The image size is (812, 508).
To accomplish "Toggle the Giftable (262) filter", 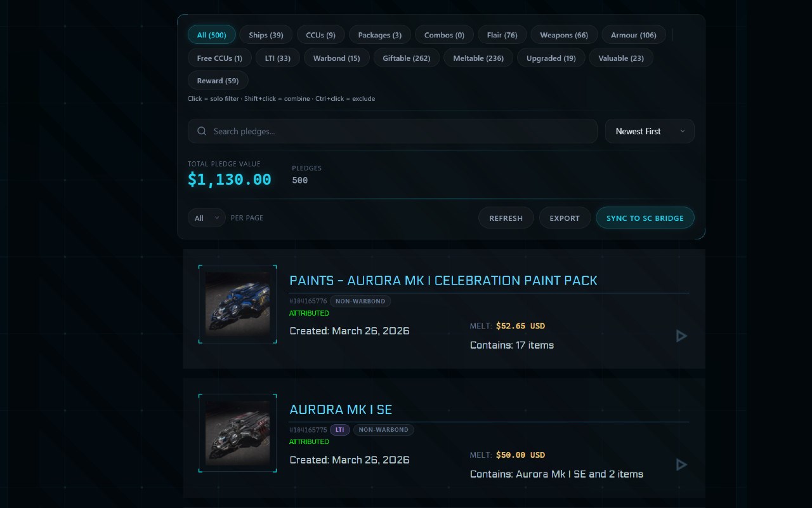I will pos(406,58).
